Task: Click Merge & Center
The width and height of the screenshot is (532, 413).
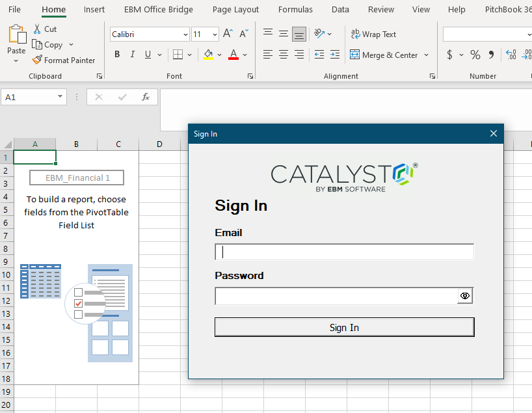Action: click(384, 55)
